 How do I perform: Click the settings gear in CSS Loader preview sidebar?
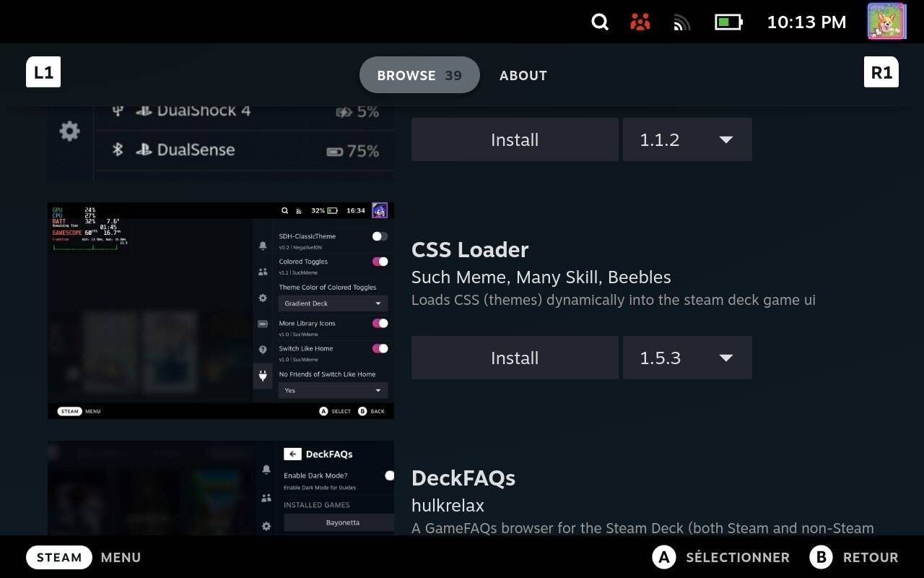[263, 298]
